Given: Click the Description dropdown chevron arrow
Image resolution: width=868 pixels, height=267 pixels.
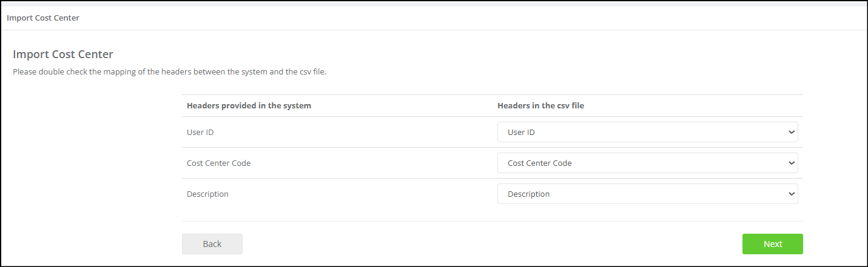Looking at the screenshot, I should click(790, 194).
